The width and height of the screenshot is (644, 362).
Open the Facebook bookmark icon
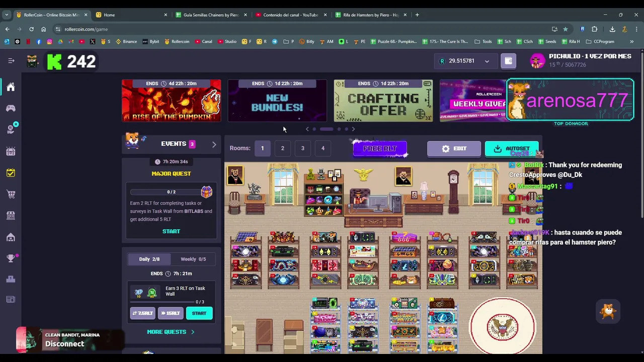coord(39,42)
